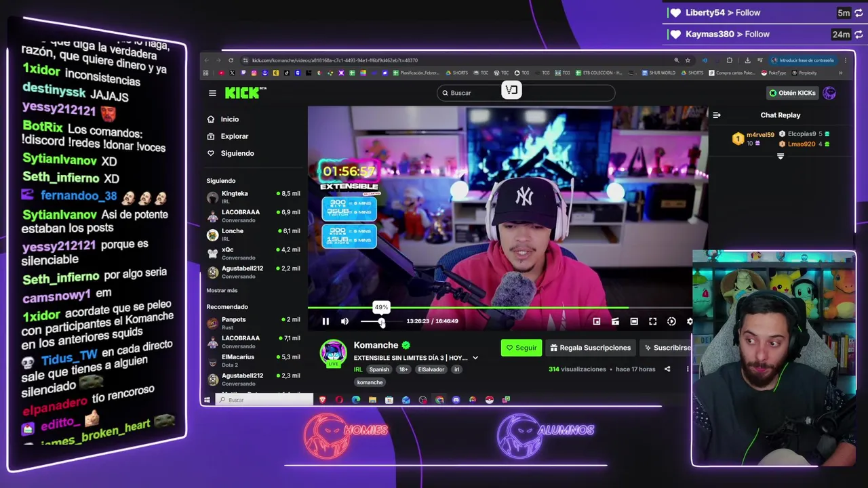
Task: Open browser three-dot menu
Action: [846, 60]
